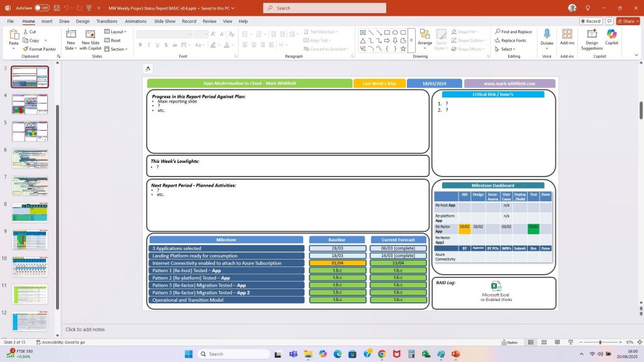Screen dimensions: 644x362
Task: Toggle the AutoSave switch
Action: pos(42,8)
